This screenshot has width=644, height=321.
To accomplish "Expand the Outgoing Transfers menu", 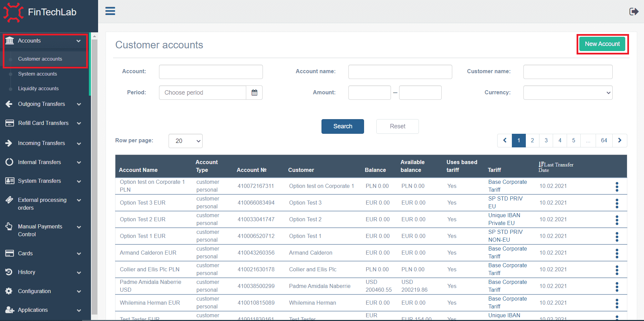I will 44,104.
